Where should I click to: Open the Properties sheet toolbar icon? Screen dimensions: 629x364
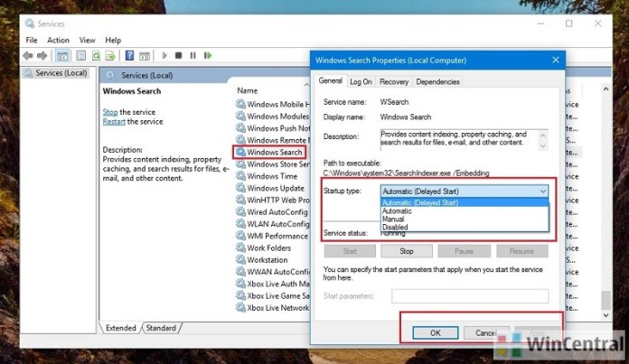pos(80,56)
